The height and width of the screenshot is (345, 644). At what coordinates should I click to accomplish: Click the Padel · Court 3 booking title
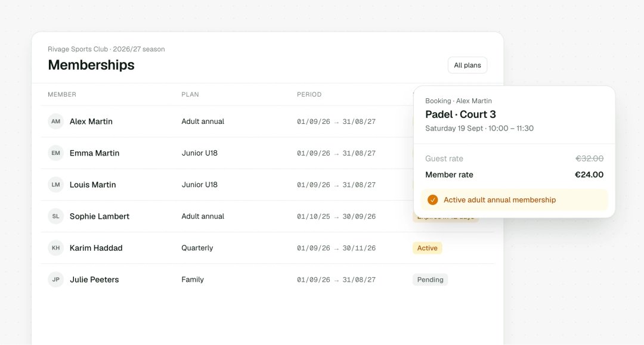tap(460, 114)
